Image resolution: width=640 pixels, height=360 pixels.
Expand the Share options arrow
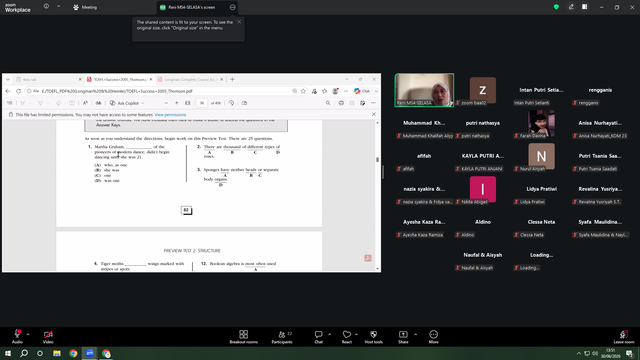click(416, 334)
